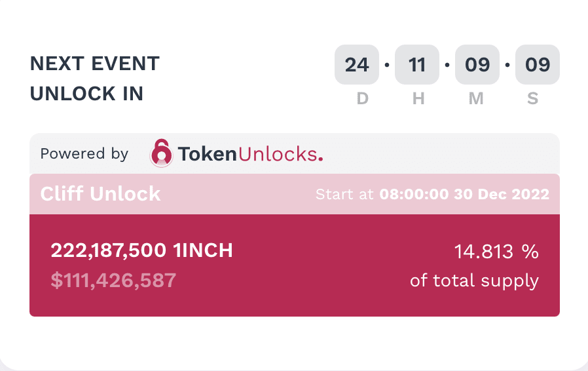This screenshot has height=371, width=588.
Task: Click the 'Start at' label
Action: click(344, 194)
